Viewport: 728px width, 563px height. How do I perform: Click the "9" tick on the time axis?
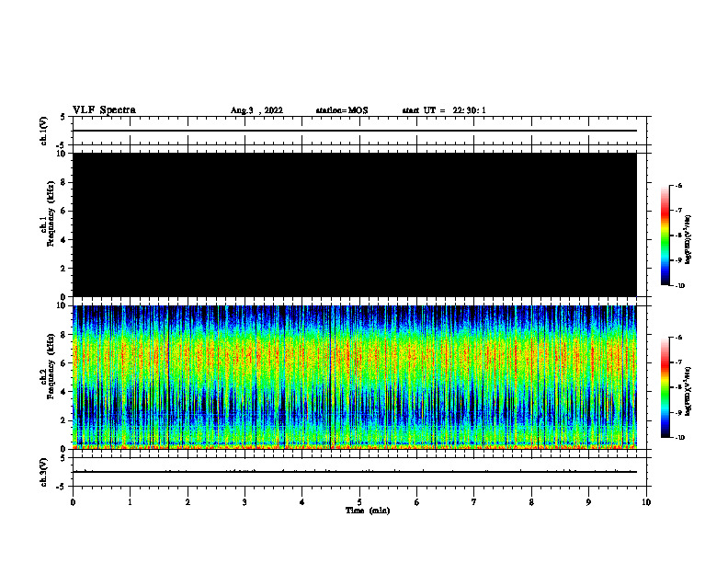[588, 502]
